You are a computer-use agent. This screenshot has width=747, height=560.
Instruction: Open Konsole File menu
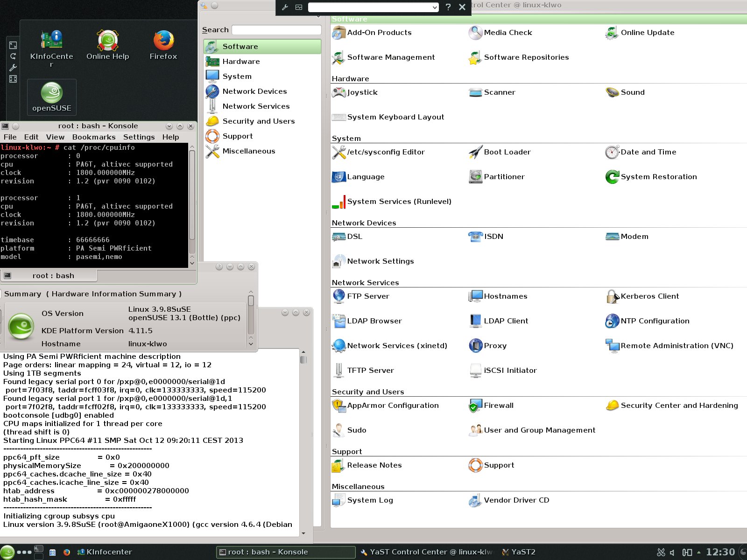pos(10,137)
